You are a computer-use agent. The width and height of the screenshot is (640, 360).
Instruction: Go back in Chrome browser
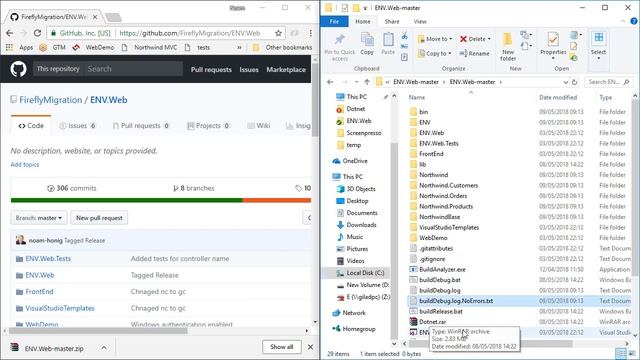point(10,33)
